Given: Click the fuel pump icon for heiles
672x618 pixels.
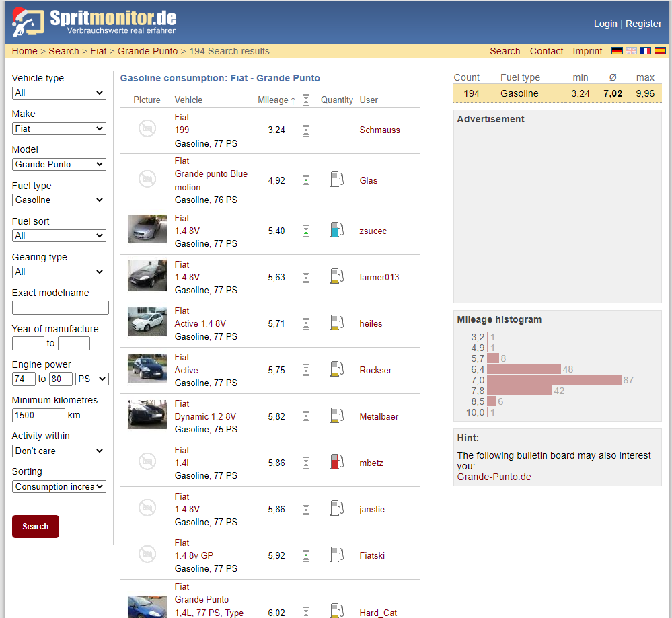Looking at the screenshot, I should pos(337,322).
